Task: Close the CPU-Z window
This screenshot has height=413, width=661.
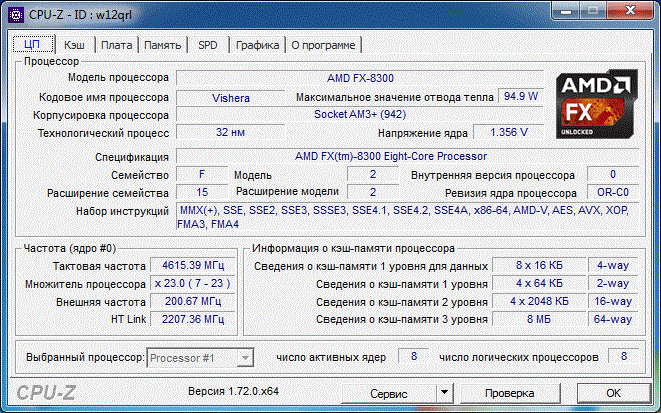Action: click(x=630, y=11)
